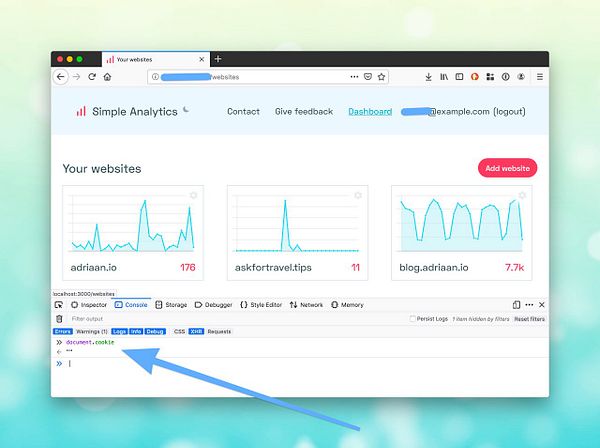Open the account avatar icon in toolbar
The image size is (600, 448).
coord(521,77)
